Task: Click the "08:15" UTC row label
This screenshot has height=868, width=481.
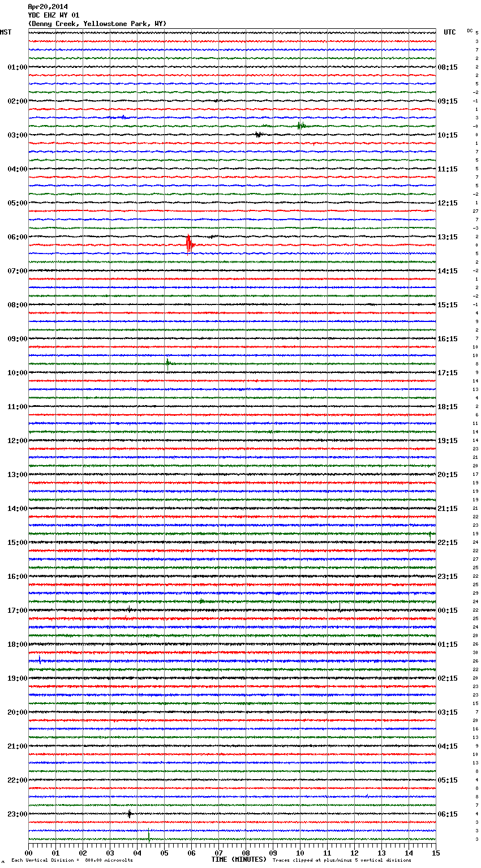Action: click(448, 67)
